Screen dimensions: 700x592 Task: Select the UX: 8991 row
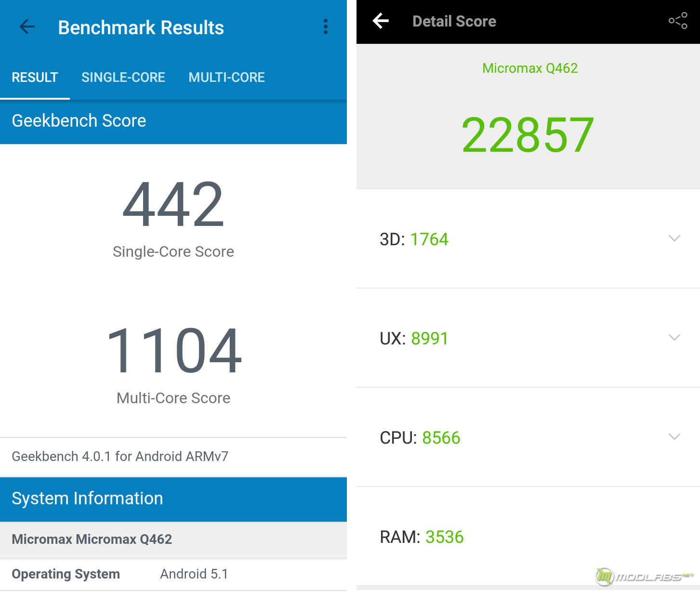[x=528, y=338]
